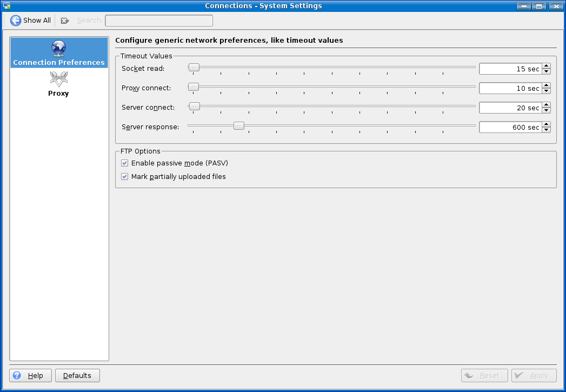Click the Defaults button
This screenshot has width=566, height=392.
coord(77,375)
